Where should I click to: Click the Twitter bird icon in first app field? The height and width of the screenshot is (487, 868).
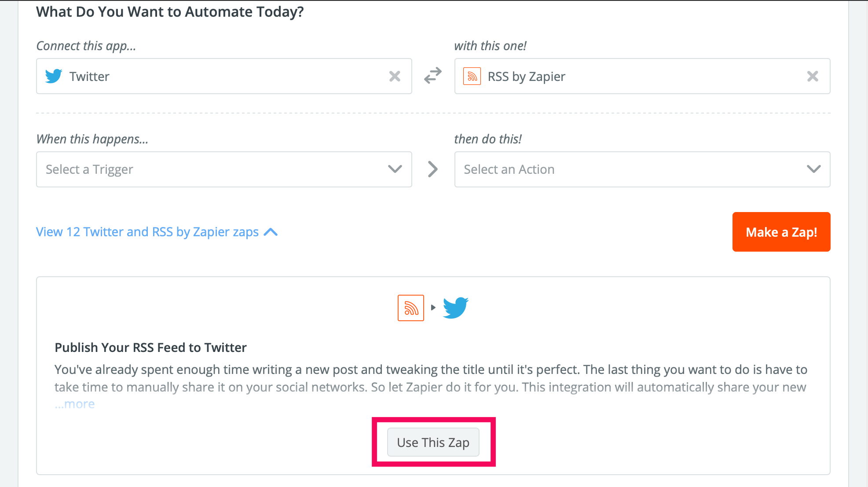54,76
